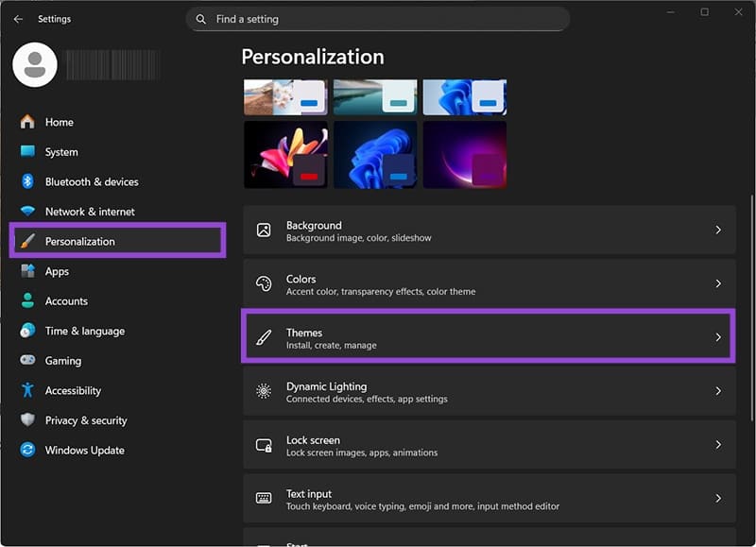Image resolution: width=756 pixels, height=547 pixels.
Task: Open Network & internet
Action: click(x=117, y=212)
